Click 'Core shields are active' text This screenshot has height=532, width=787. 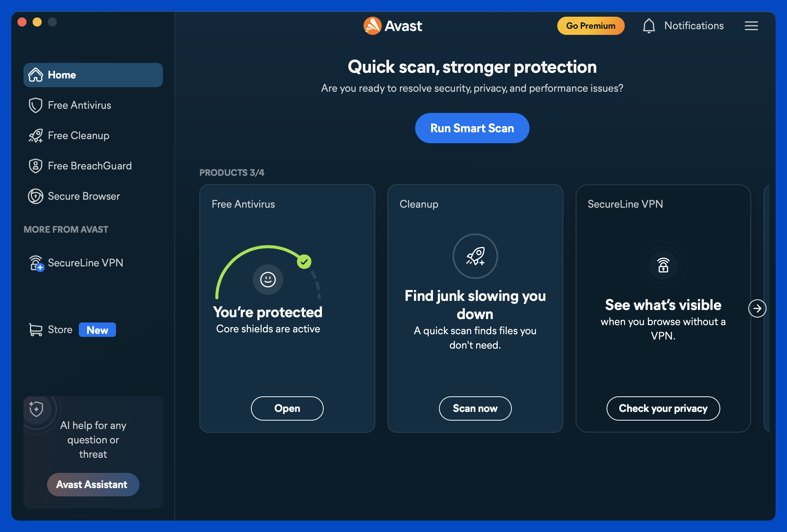268,329
